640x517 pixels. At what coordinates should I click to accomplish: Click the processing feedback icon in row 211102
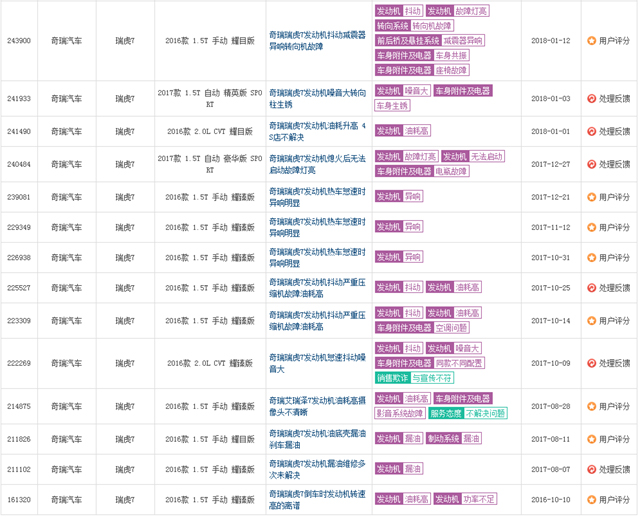pyautogui.click(x=591, y=469)
